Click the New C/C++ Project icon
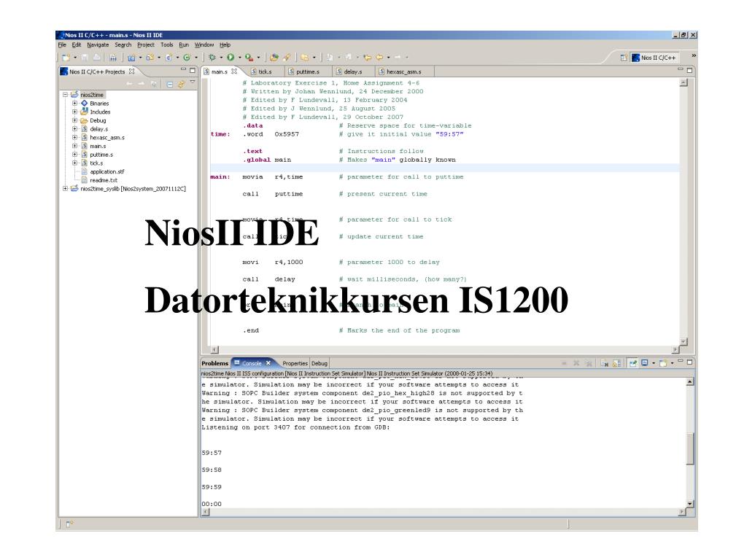The height and width of the screenshot is (560, 747). tap(131, 57)
